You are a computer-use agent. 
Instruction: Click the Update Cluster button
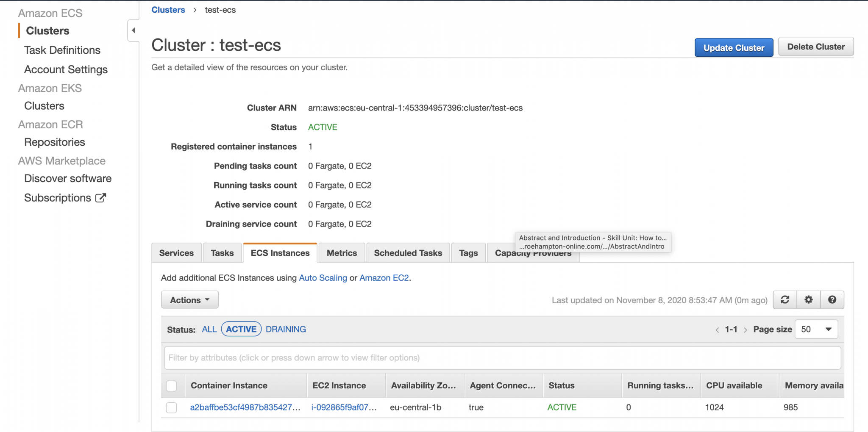(x=733, y=47)
